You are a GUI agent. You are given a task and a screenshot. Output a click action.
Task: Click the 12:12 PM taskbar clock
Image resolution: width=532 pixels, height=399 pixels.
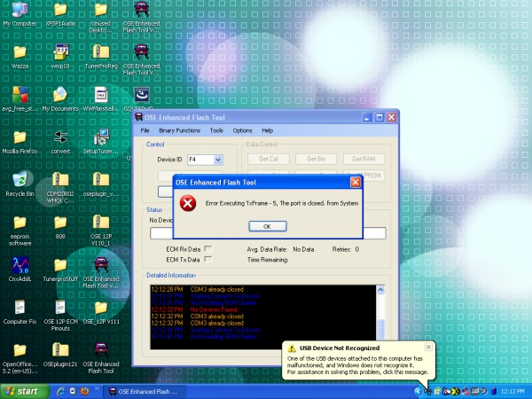[512, 392]
